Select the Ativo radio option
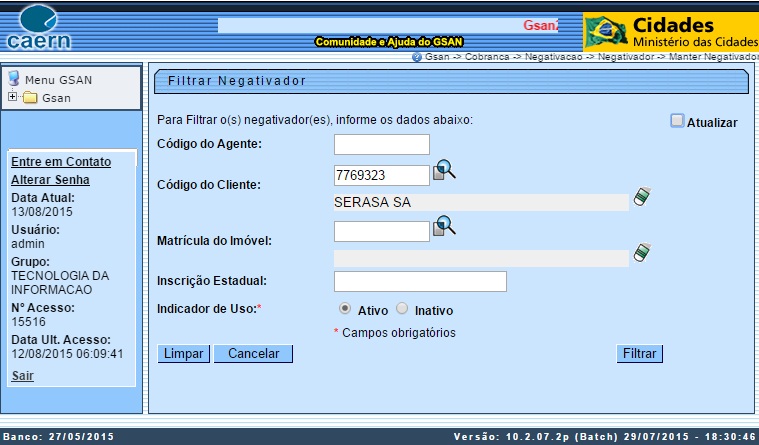This screenshot has width=759, height=445. 345,309
